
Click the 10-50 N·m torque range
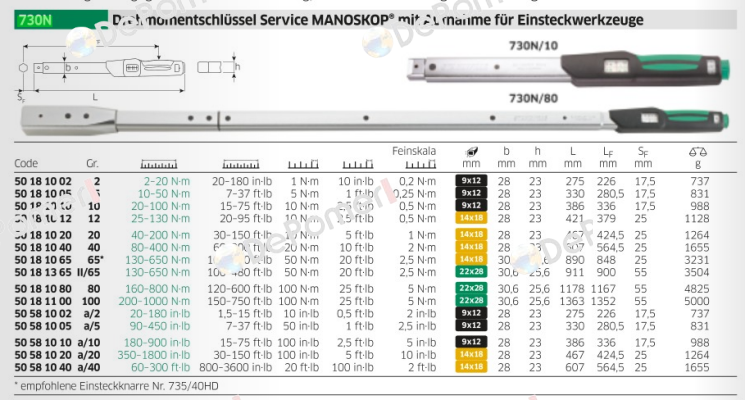pyautogui.click(x=164, y=194)
